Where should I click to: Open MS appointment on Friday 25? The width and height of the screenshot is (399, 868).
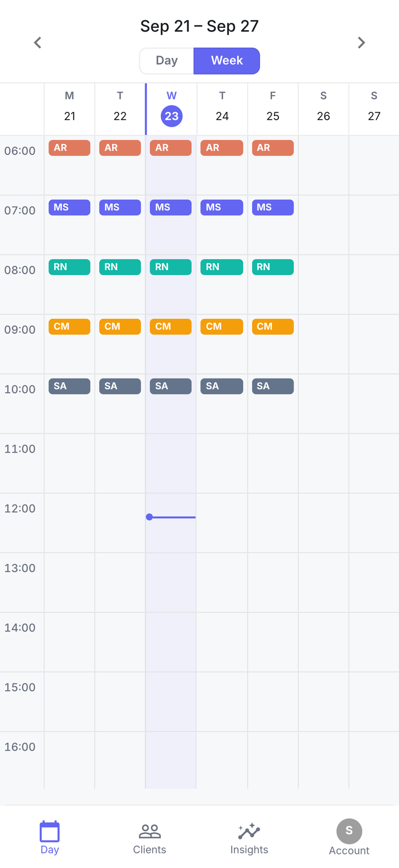click(x=273, y=207)
